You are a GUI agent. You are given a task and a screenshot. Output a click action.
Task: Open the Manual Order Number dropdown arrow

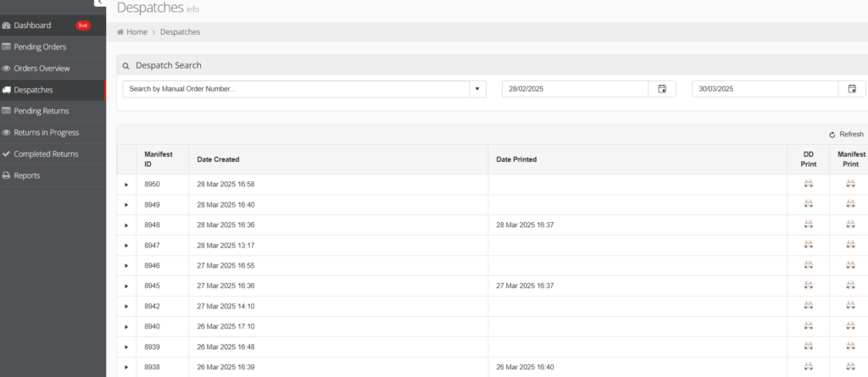pyautogui.click(x=477, y=89)
